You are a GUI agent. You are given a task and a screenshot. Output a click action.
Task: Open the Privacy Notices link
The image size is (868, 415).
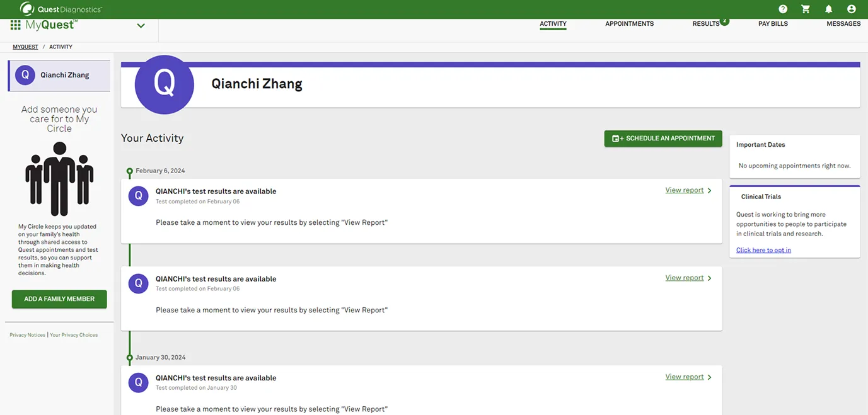(28, 335)
